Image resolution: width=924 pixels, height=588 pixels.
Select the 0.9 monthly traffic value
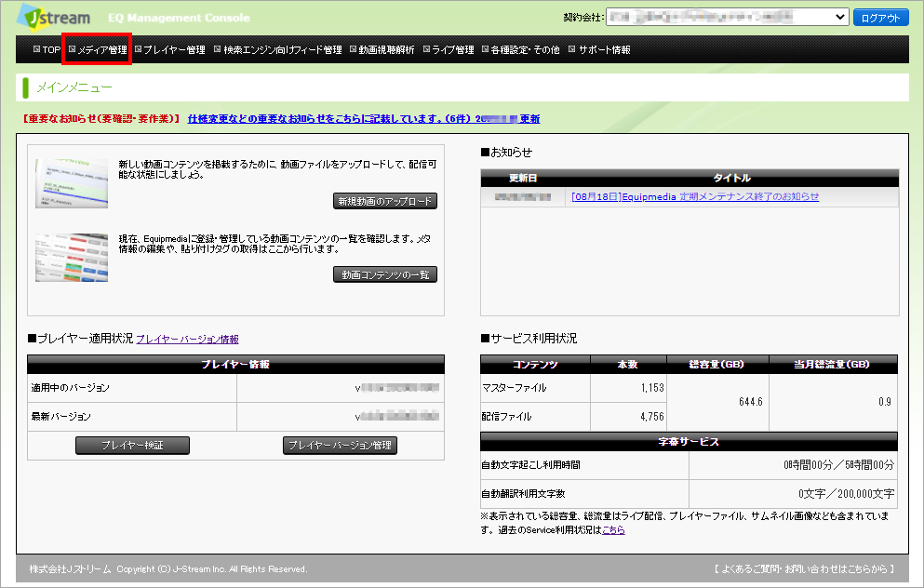885,402
